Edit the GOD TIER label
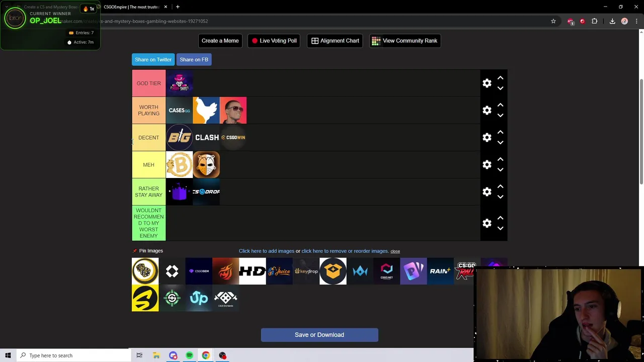644x362 pixels. 148,83
